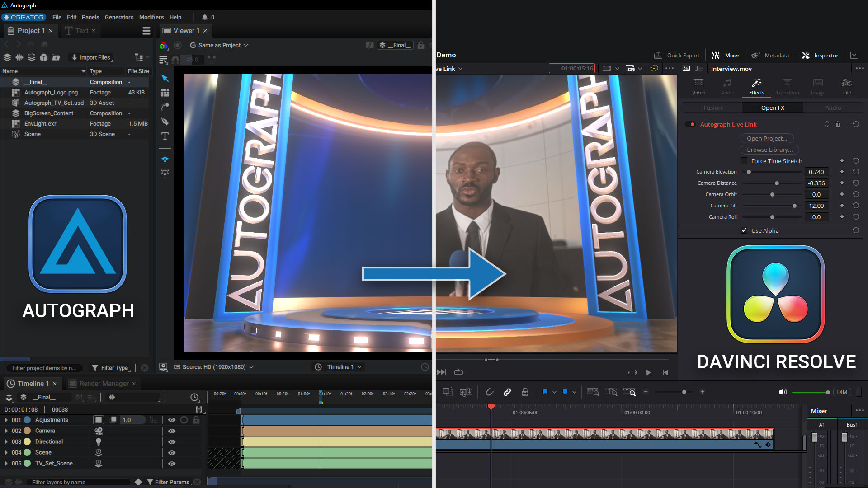The height and width of the screenshot is (488, 868).
Task: Toggle the link clips icon in Resolve
Action: pos(507,392)
